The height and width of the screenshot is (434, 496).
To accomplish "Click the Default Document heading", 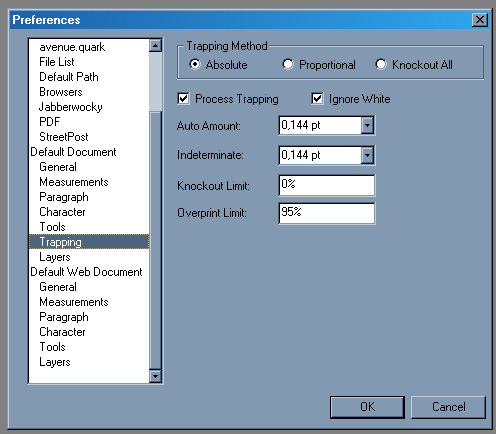I will pos(89,152).
